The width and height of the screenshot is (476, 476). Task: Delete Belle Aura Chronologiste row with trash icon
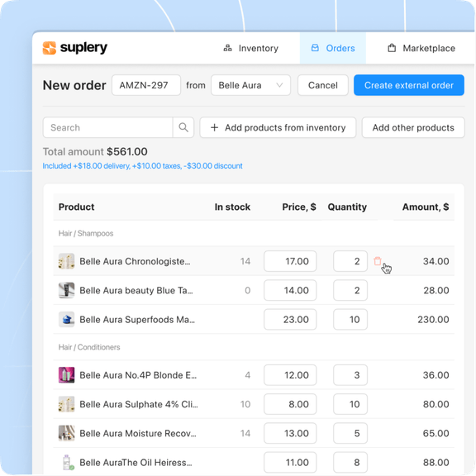[x=378, y=261]
